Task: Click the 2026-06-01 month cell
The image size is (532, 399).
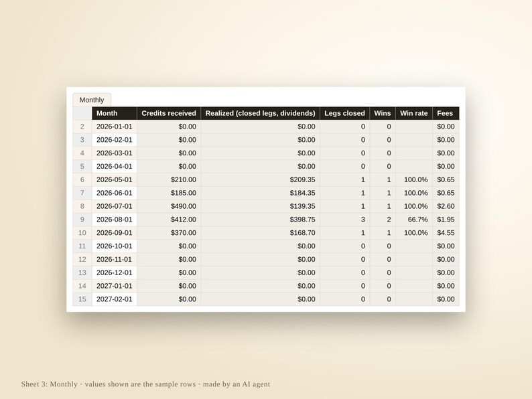Action: pos(115,193)
